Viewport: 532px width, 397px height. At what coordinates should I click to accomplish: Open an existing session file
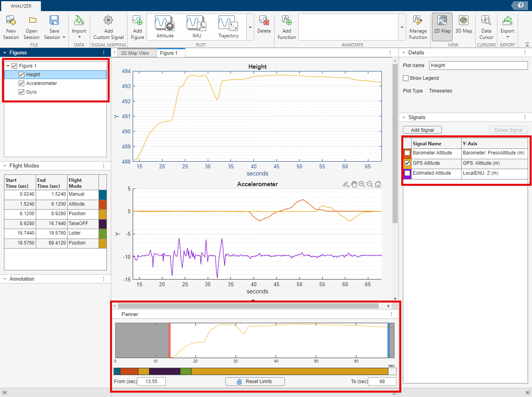coord(31,27)
